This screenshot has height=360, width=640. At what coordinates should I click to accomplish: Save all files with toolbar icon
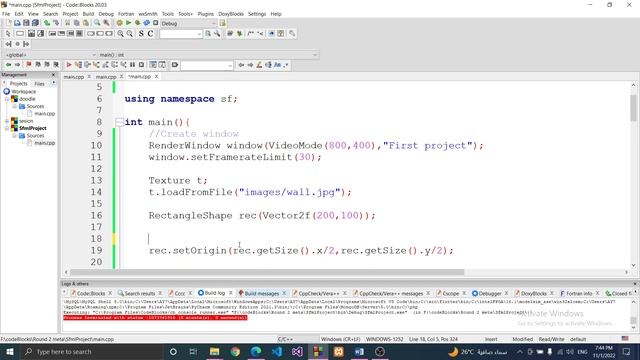tap(35, 23)
